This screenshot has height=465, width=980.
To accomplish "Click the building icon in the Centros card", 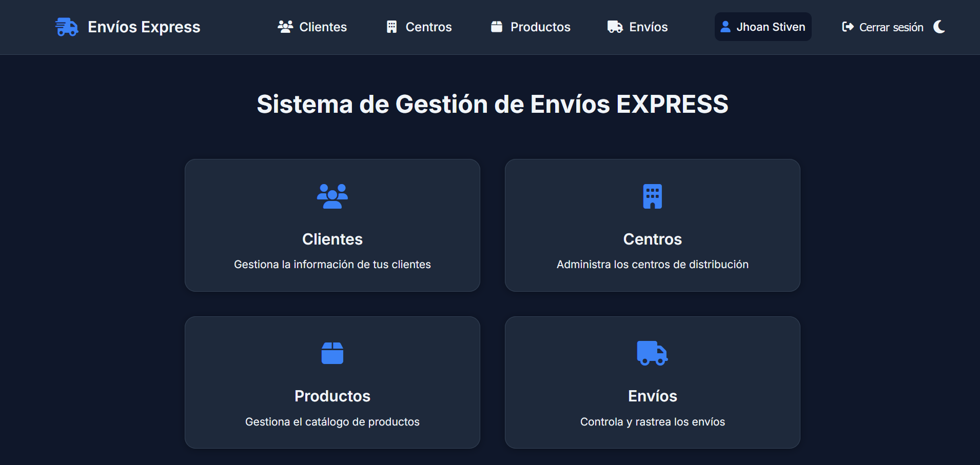I will point(652,196).
